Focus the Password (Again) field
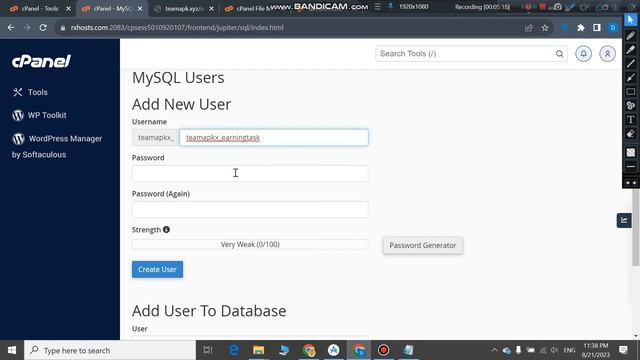The image size is (640, 360). [250, 209]
